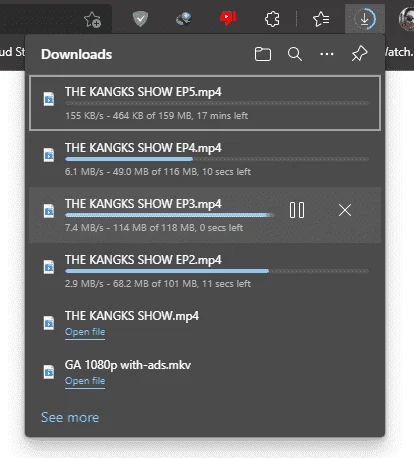
Task: Click the Downloads panel heading
Action: (76, 54)
